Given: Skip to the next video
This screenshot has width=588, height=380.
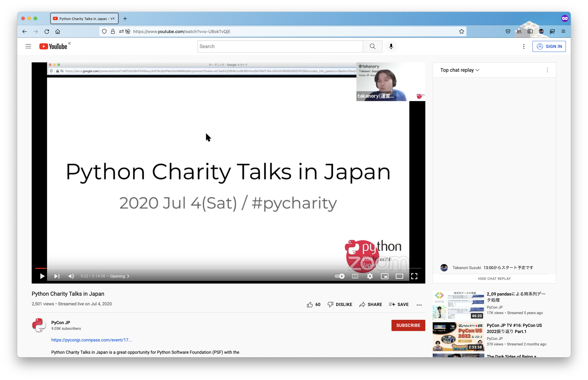Looking at the screenshot, I should point(57,276).
